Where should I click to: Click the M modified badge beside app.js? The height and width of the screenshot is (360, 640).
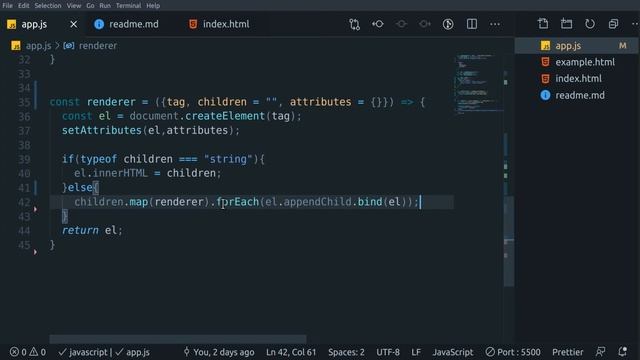[622, 46]
